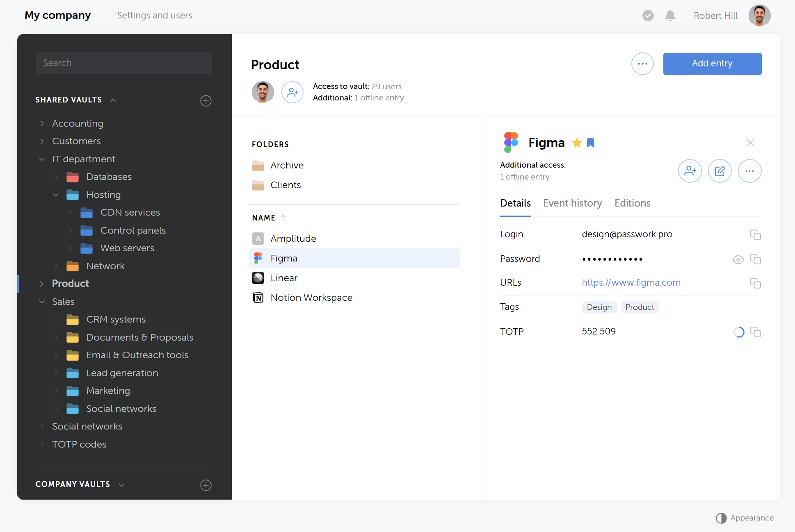Open Figma entry more options
The width and height of the screenshot is (795, 532).
click(x=749, y=171)
